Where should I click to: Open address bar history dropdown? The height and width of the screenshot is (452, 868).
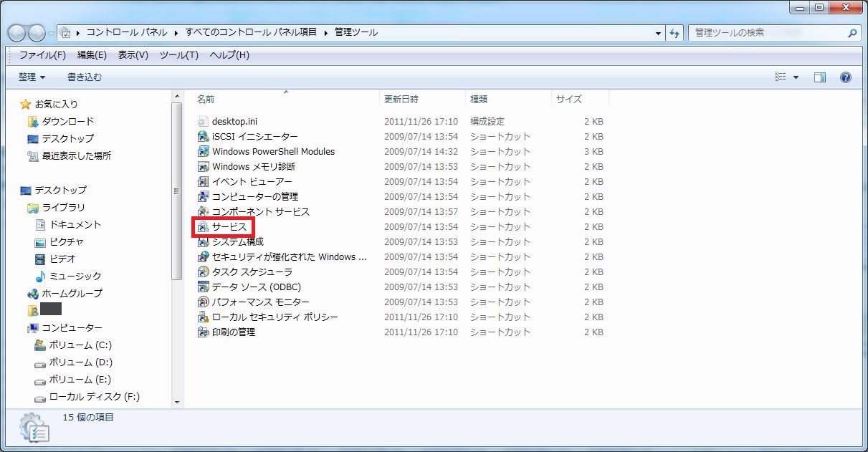659,33
